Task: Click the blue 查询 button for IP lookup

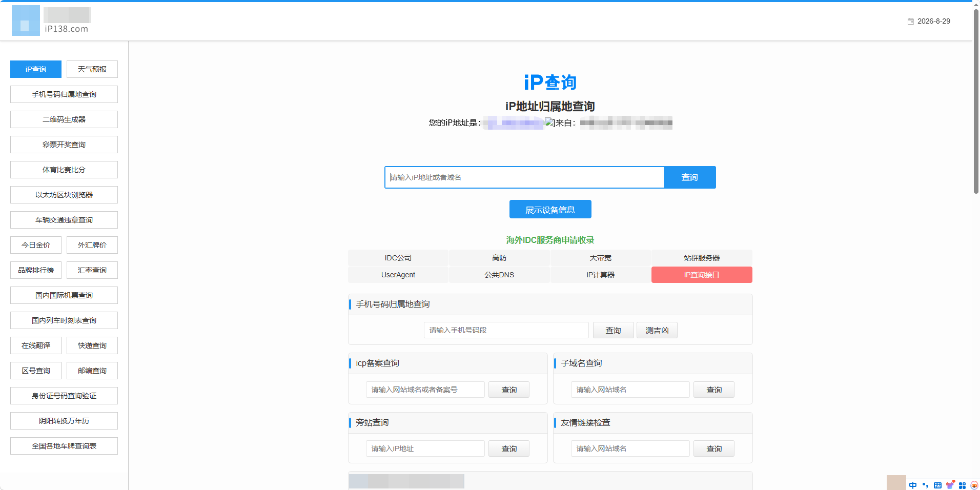Action: (690, 177)
